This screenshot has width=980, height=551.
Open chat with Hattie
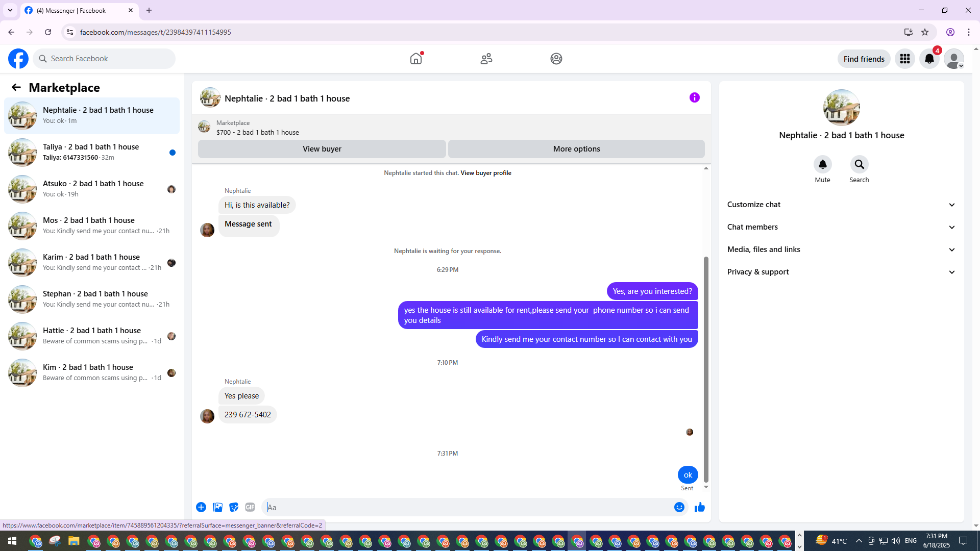pos(92,336)
